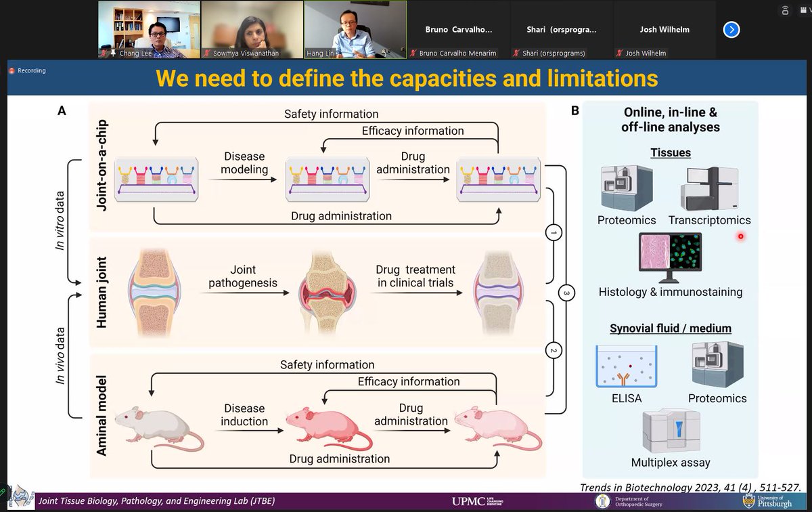812x512 pixels.
Task: Click the 'Recording' status text
Action: coord(32,70)
